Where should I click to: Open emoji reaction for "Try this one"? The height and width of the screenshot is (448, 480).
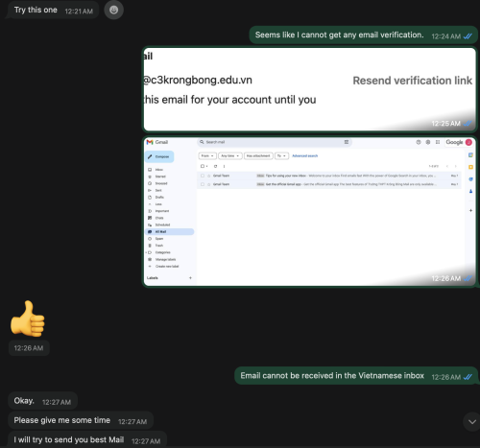(x=113, y=10)
